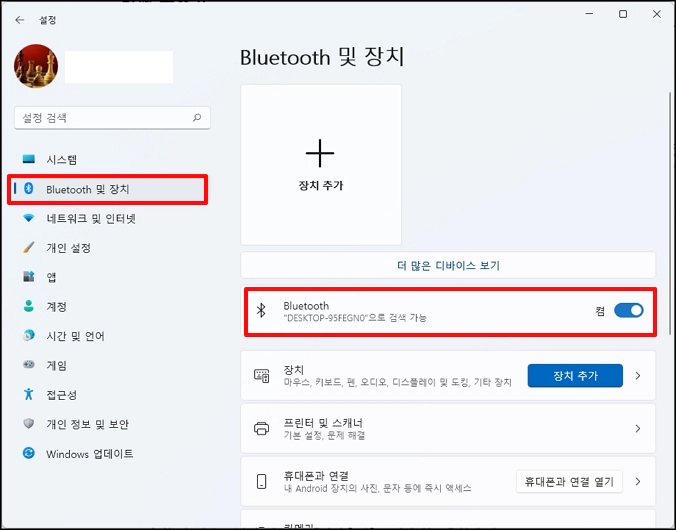
Task: Expand 장치 row chevron
Action: (x=638, y=376)
